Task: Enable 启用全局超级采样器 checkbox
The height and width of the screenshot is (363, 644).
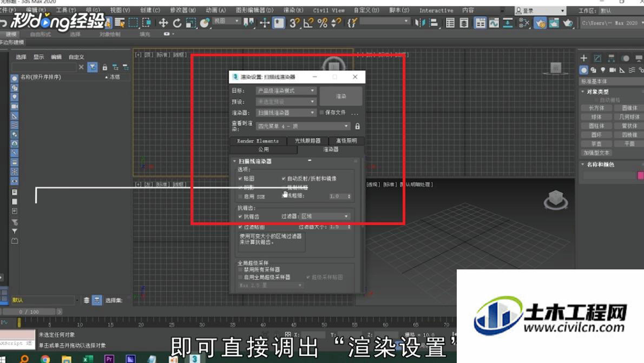Action: (240, 277)
